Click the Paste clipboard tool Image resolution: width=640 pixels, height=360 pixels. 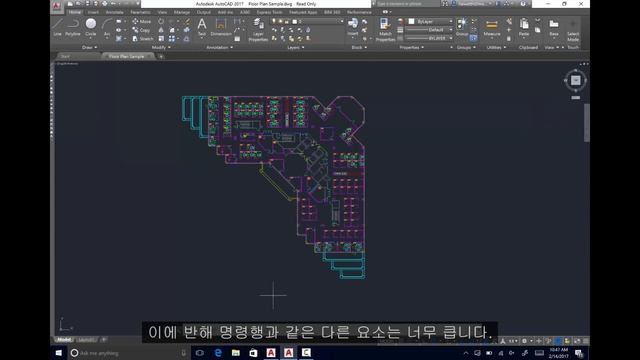(x=524, y=27)
